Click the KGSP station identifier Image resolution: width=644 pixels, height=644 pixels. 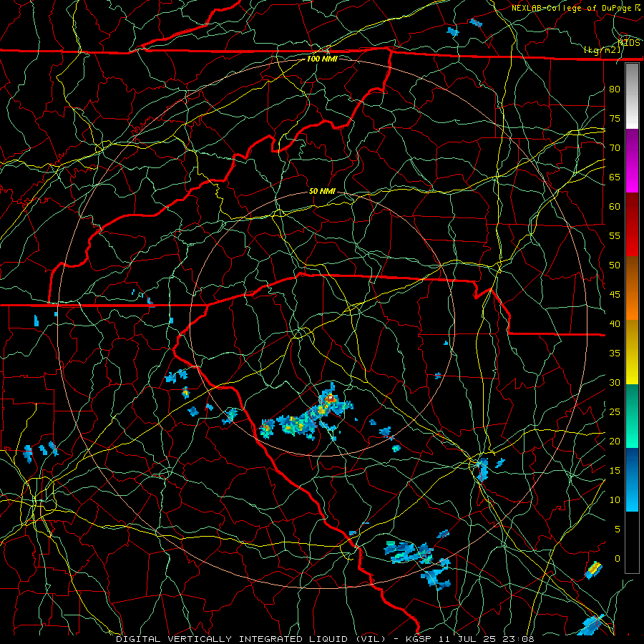[x=419, y=639]
